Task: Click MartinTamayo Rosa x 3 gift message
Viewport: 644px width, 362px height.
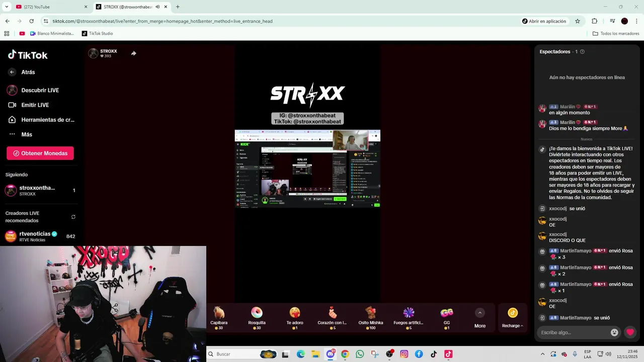Action: (586, 254)
